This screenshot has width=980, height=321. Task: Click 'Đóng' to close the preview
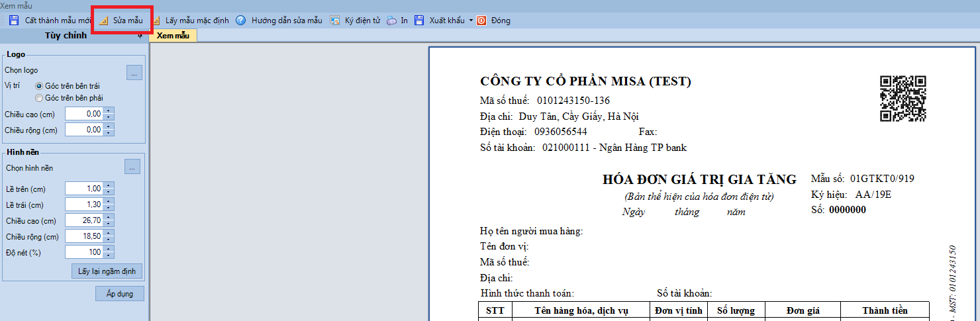pos(493,21)
